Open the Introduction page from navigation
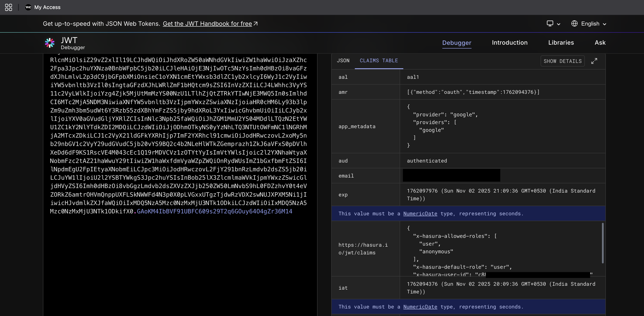644x316 pixels. tap(509, 43)
